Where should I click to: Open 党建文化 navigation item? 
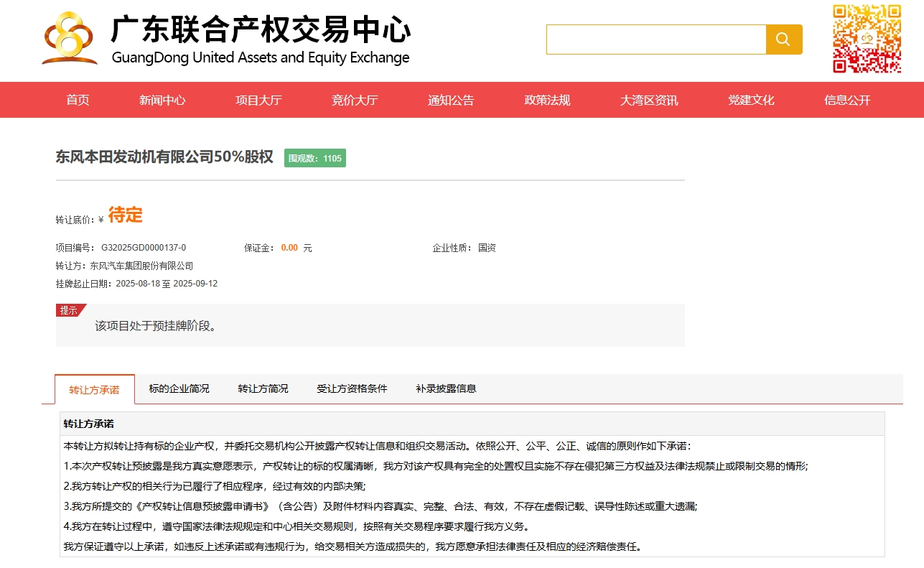(751, 100)
